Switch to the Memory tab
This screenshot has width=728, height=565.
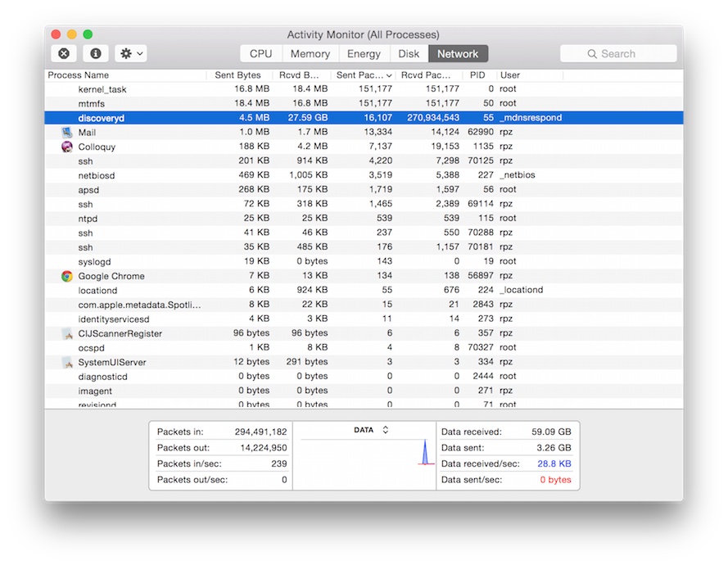(310, 54)
